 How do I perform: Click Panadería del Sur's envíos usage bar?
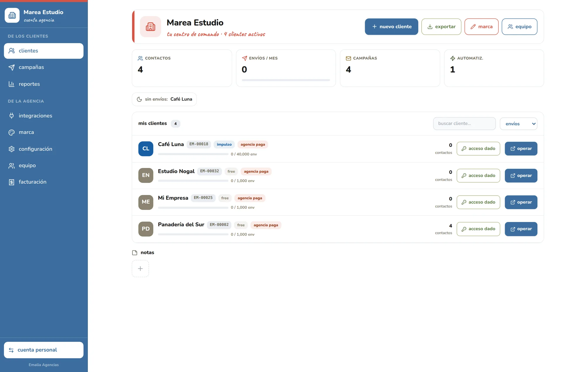193,234
